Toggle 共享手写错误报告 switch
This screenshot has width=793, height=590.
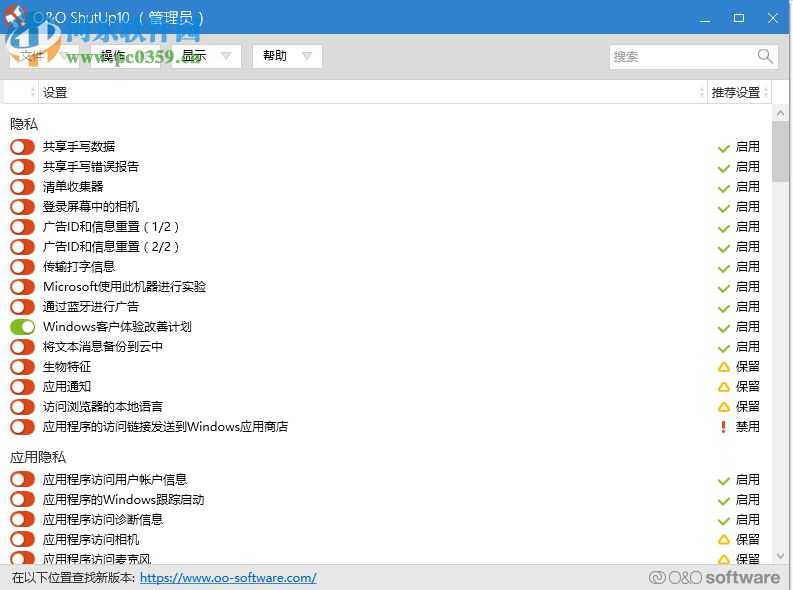pyautogui.click(x=22, y=167)
